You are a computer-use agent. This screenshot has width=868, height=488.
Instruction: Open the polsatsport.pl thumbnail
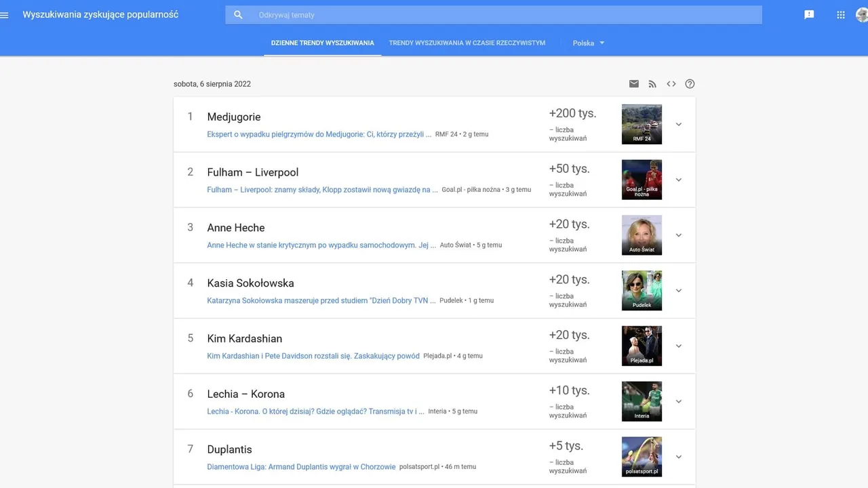[x=642, y=457]
